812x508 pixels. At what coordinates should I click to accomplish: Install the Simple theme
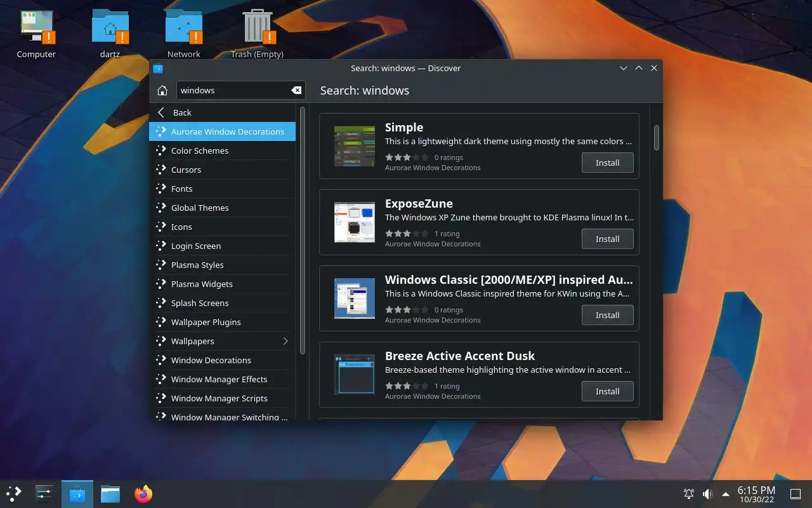607,163
